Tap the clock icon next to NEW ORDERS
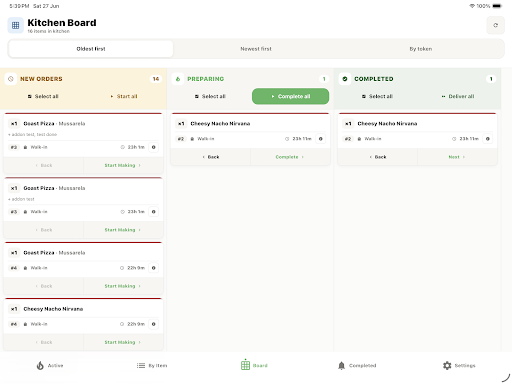This screenshot has height=384, width=512. coord(11,79)
